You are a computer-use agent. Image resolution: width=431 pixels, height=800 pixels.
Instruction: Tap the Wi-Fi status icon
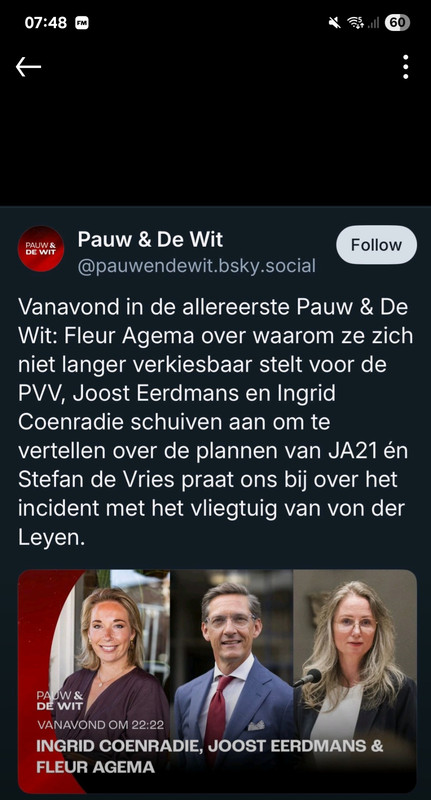(x=355, y=22)
